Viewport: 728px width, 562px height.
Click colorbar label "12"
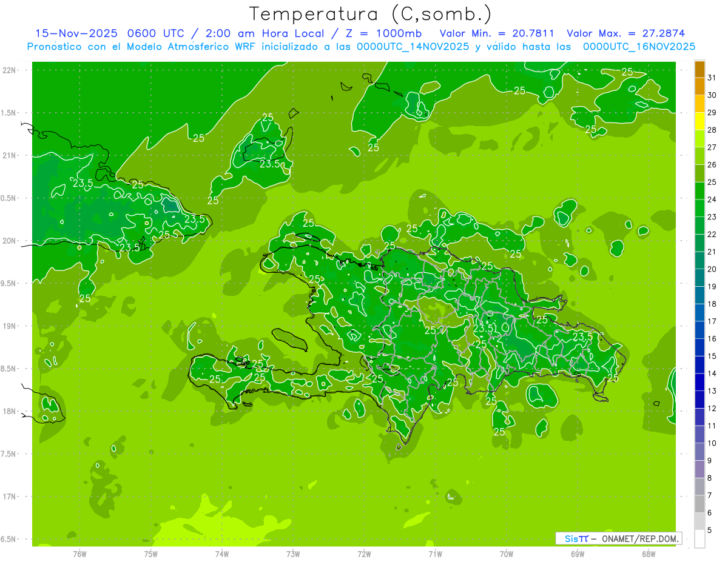pyautogui.click(x=713, y=408)
